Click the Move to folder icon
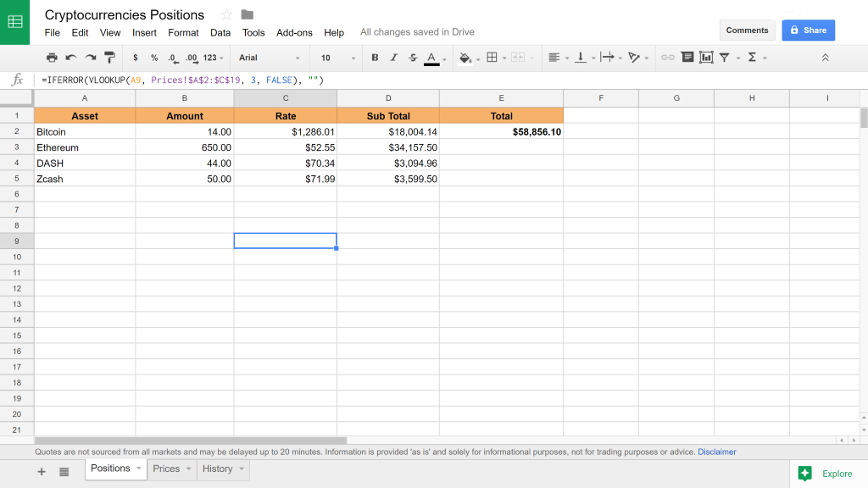Screen dimensions: 868x488 click(x=248, y=15)
